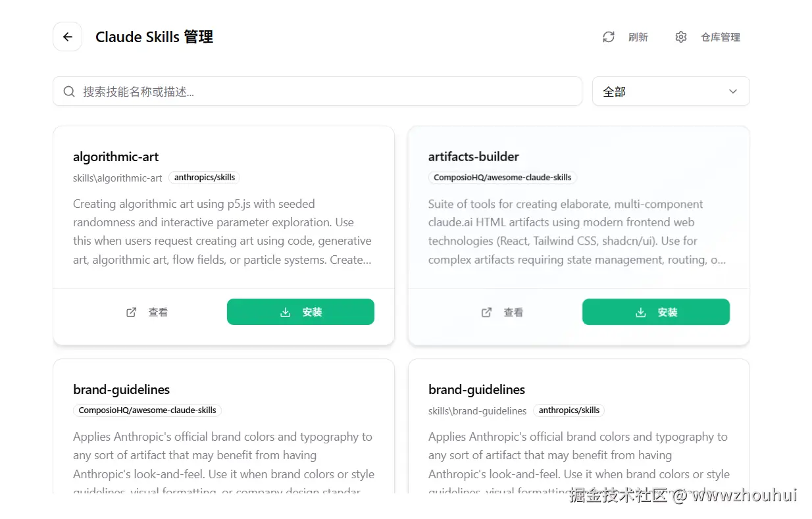This screenshot has height=519, width=812.
Task: Click external-link icon on algorithmic-art card
Action: (132, 312)
